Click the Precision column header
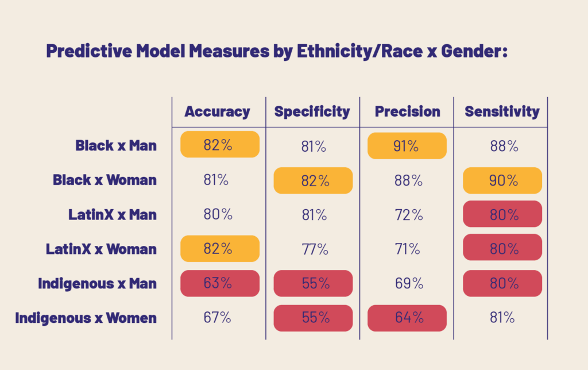This screenshot has width=588, height=370. tap(407, 111)
